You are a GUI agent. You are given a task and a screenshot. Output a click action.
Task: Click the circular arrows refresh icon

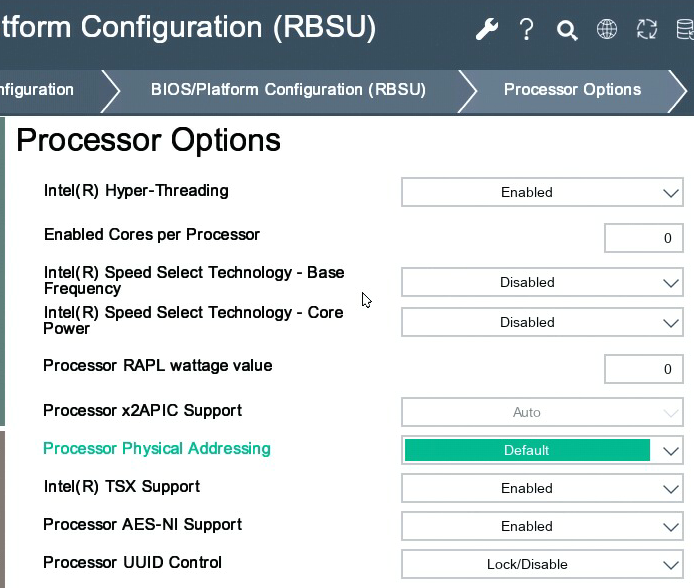[x=647, y=29]
